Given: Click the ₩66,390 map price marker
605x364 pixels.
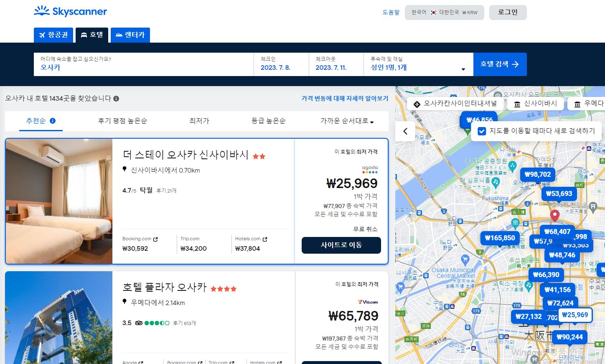Looking at the screenshot, I should click(546, 275).
